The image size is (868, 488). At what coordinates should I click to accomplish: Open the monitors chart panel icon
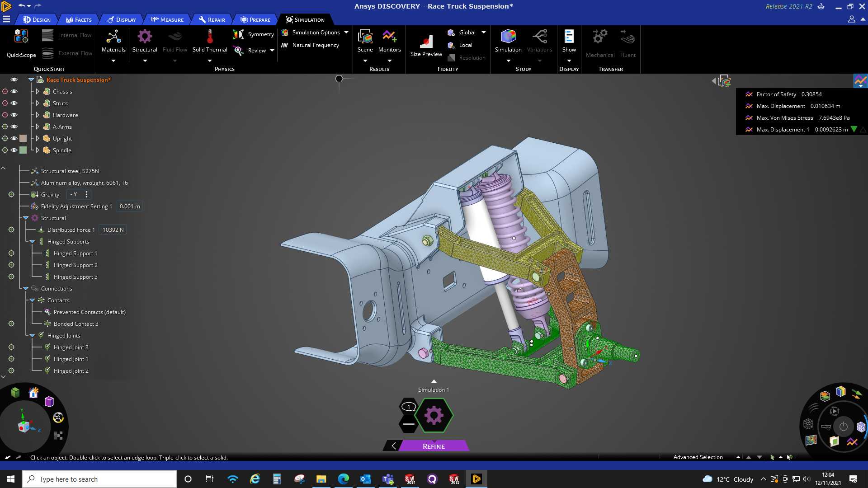point(860,81)
